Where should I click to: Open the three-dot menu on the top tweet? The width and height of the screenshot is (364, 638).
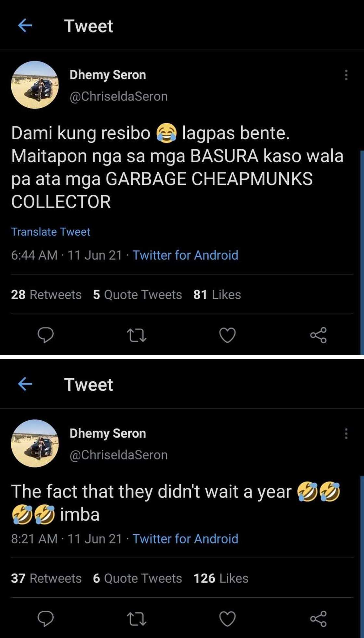pos(346,75)
